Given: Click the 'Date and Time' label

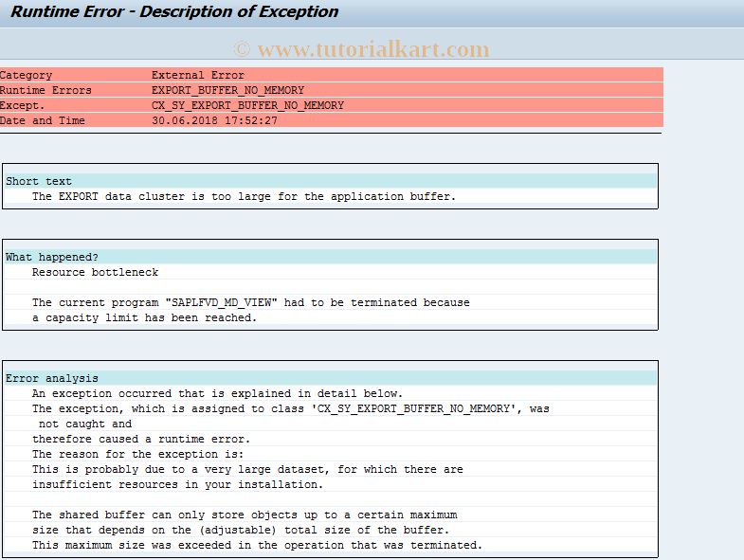Looking at the screenshot, I should [x=43, y=120].
